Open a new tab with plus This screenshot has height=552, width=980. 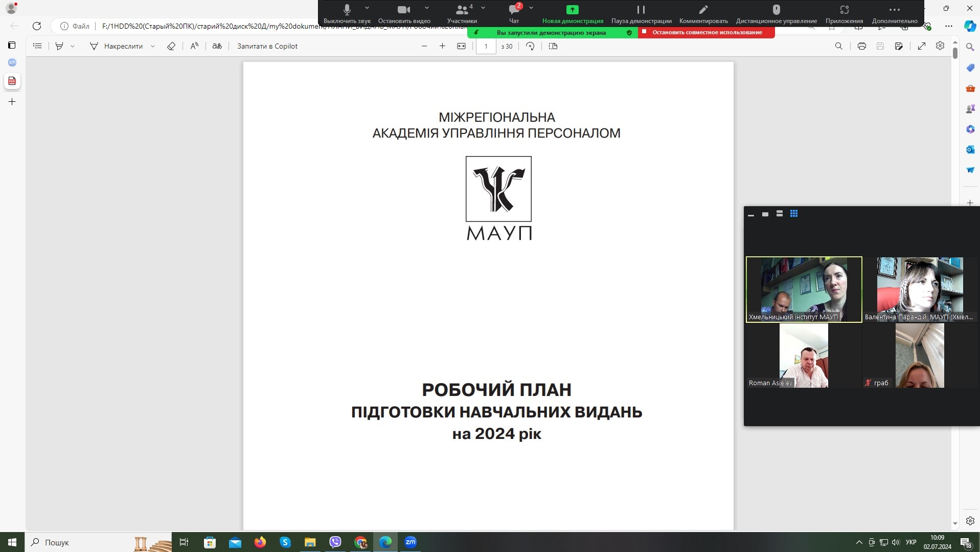tap(12, 102)
